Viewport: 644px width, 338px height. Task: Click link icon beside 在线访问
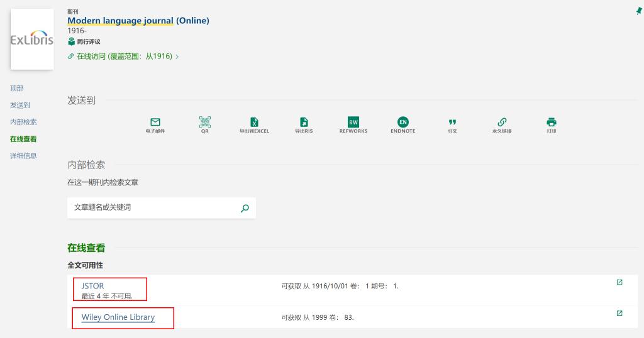(x=70, y=56)
